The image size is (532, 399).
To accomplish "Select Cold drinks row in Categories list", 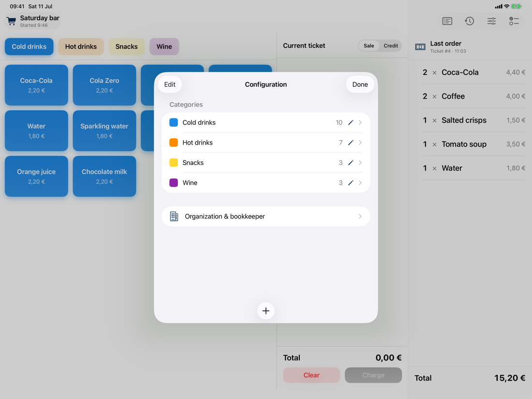I will coord(266,122).
